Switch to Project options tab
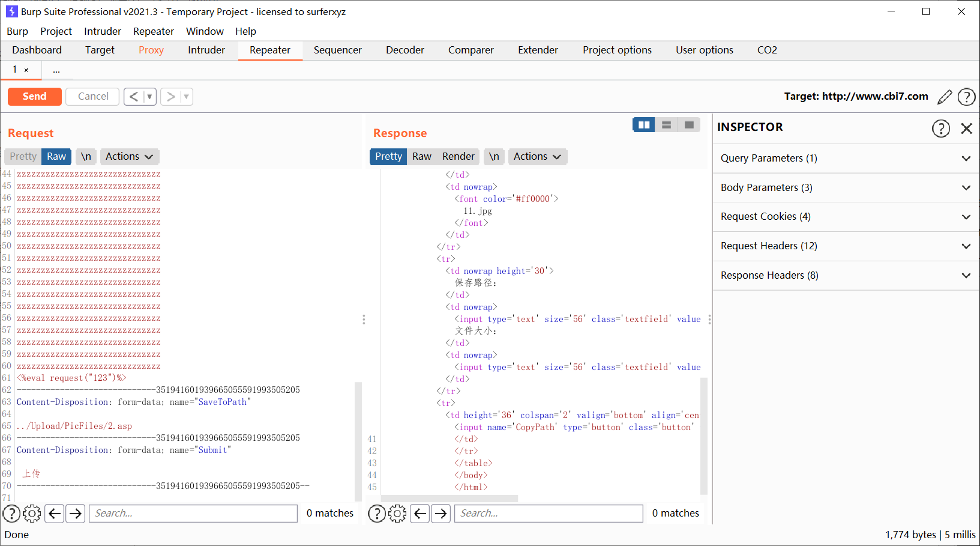This screenshot has height=546, width=980. click(x=617, y=50)
